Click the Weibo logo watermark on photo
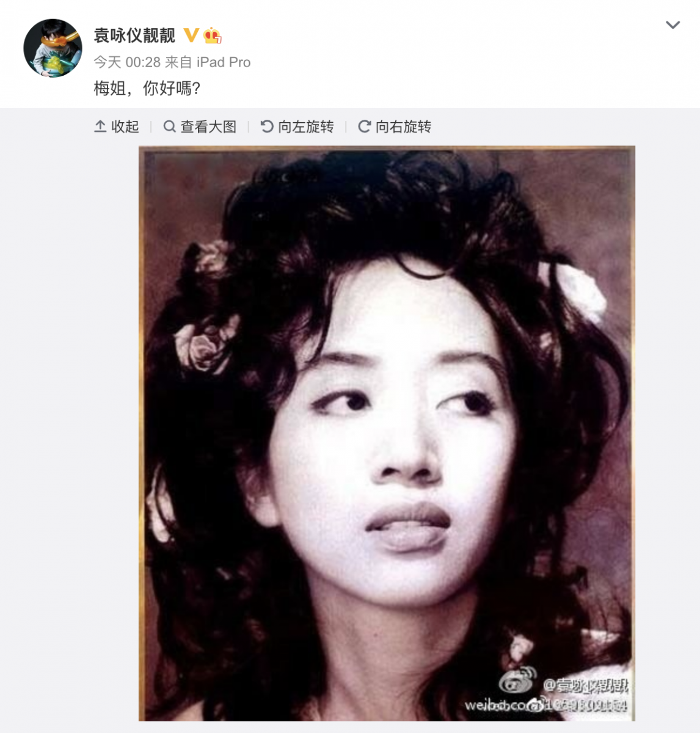 tap(517, 681)
